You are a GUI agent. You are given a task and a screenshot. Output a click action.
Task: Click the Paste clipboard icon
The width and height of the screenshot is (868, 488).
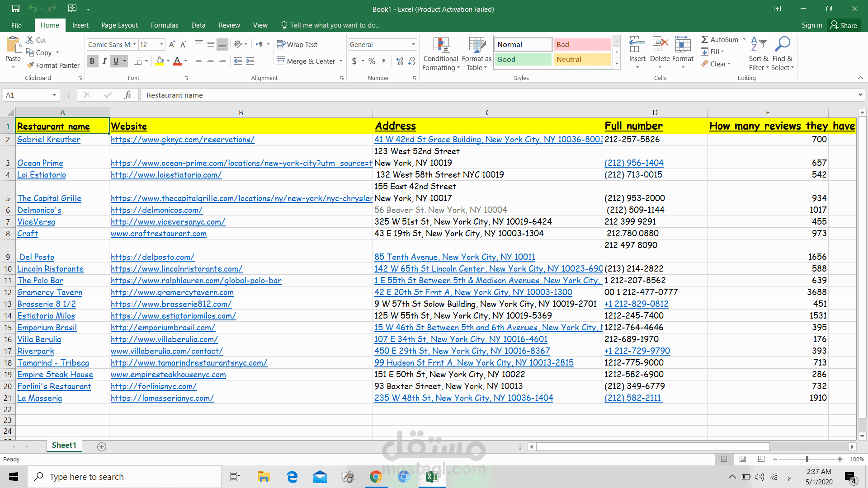pyautogui.click(x=13, y=45)
